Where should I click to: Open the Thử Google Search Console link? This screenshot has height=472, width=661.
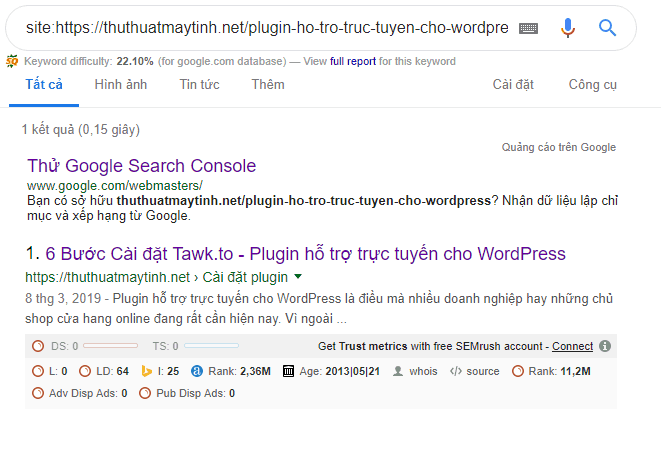point(141,166)
